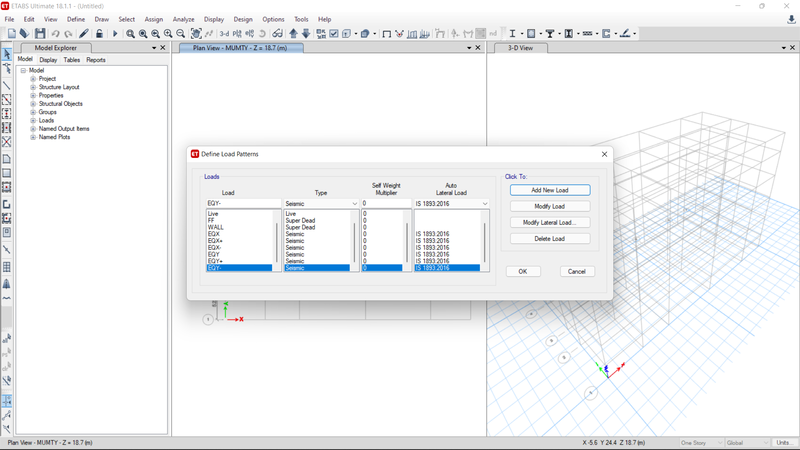Screen dimensions: 800x450
Task: Expand the Loads tree node
Action: point(33,121)
